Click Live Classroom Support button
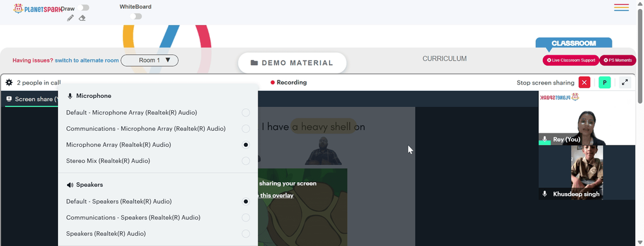Image resolution: width=644 pixels, height=246 pixels. coord(571,61)
